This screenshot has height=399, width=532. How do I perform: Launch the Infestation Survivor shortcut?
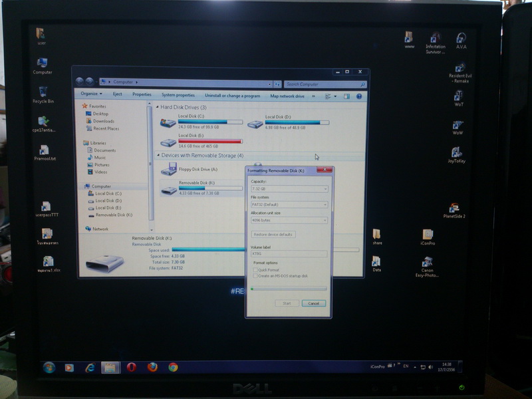pos(436,43)
